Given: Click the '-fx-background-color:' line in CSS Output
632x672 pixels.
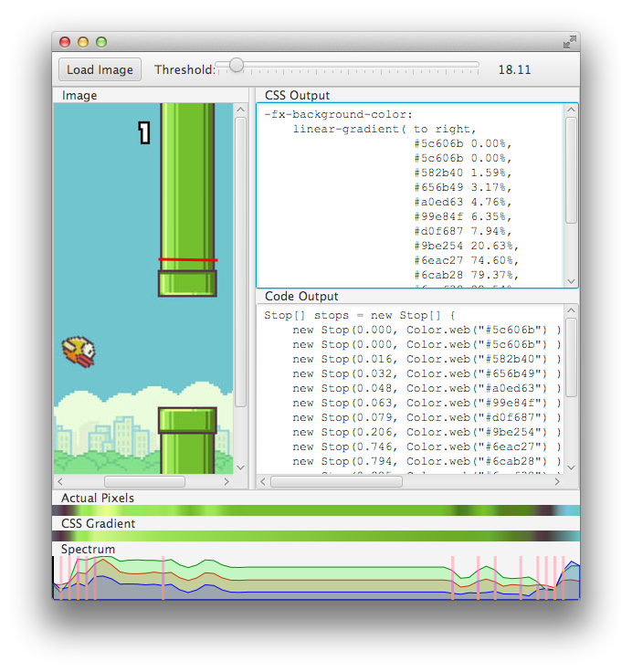Looking at the screenshot, I should click(338, 114).
